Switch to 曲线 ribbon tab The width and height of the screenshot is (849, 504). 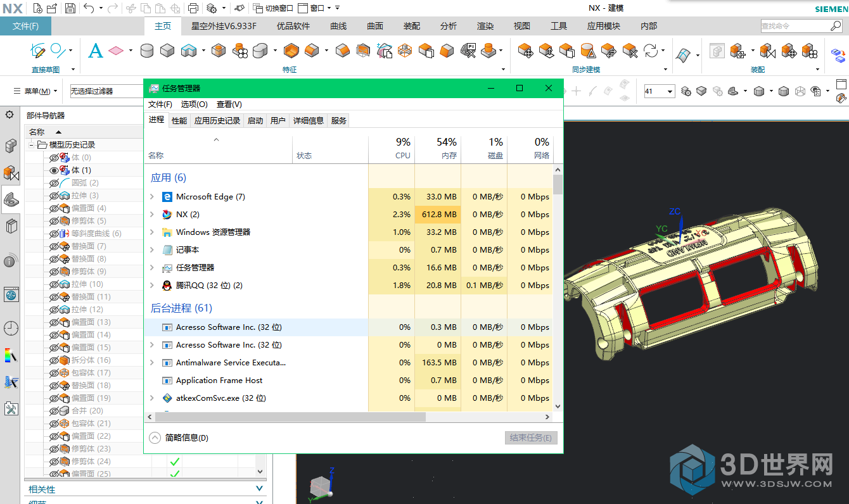click(338, 26)
